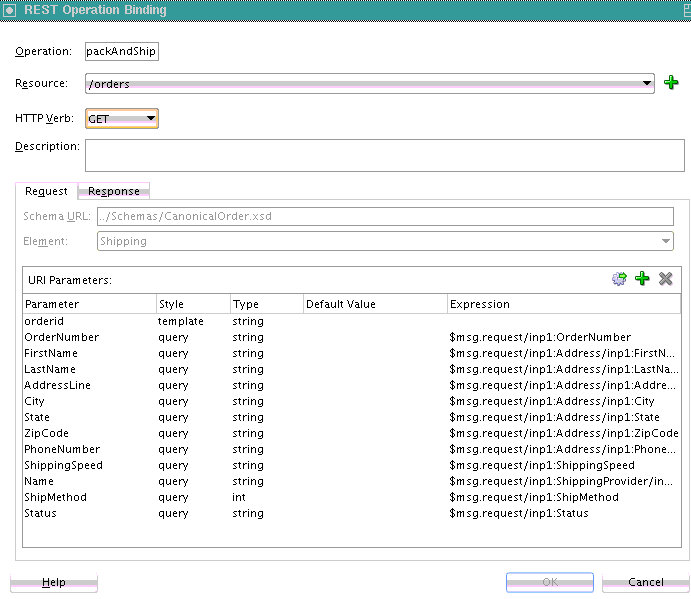Click the expression ending in inp1:Phone...
The image size is (691, 599).
tap(564, 449)
